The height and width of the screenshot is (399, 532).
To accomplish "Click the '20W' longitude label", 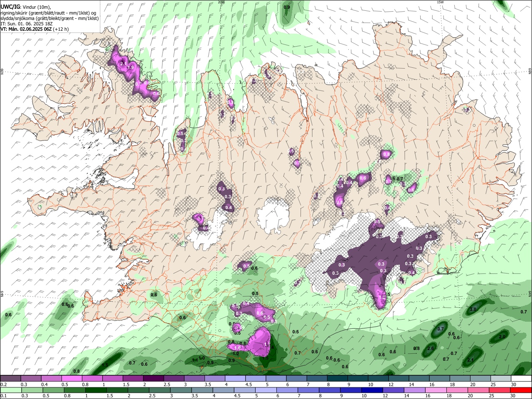I will pos(221,2).
